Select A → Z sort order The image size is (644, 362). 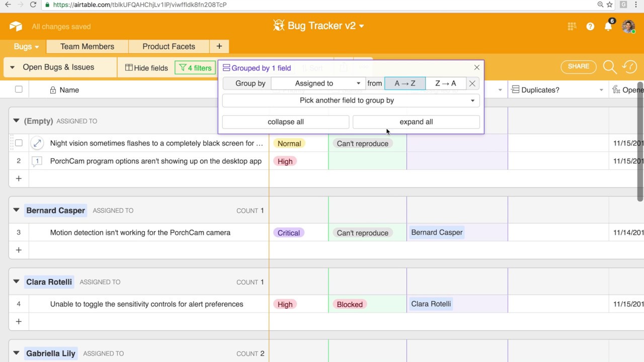(x=405, y=83)
